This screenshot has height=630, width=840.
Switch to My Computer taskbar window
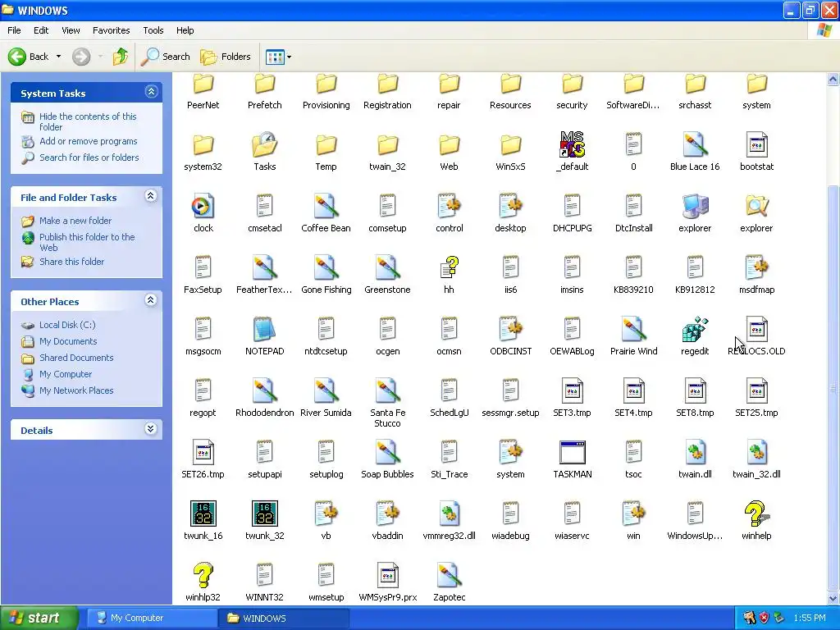[x=151, y=618]
